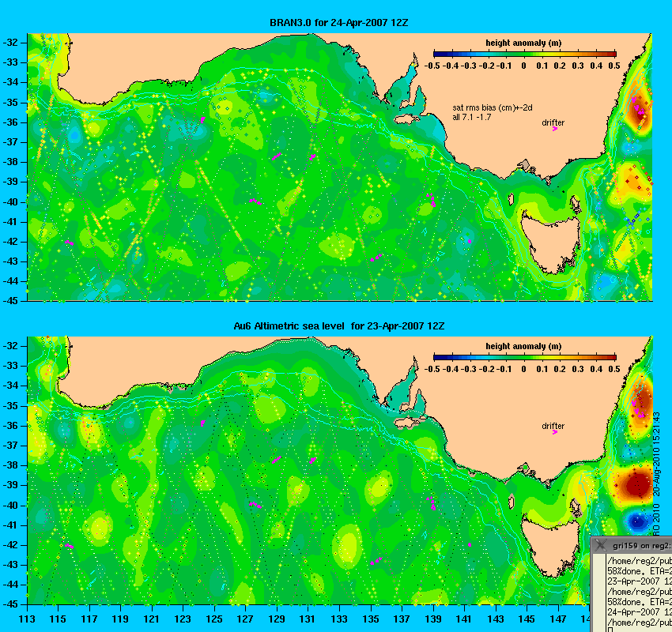Click the magenta drifter marker under the Au6 'drifter' label
The height and width of the screenshot is (632, 672).
pyautogui.click(x=555, y=432)
